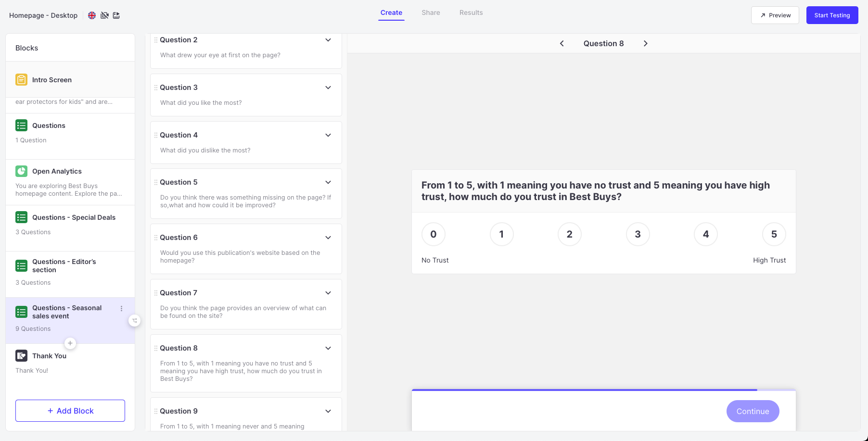Switch to the Create tab
868x441 pixels.
click(391, 13)
